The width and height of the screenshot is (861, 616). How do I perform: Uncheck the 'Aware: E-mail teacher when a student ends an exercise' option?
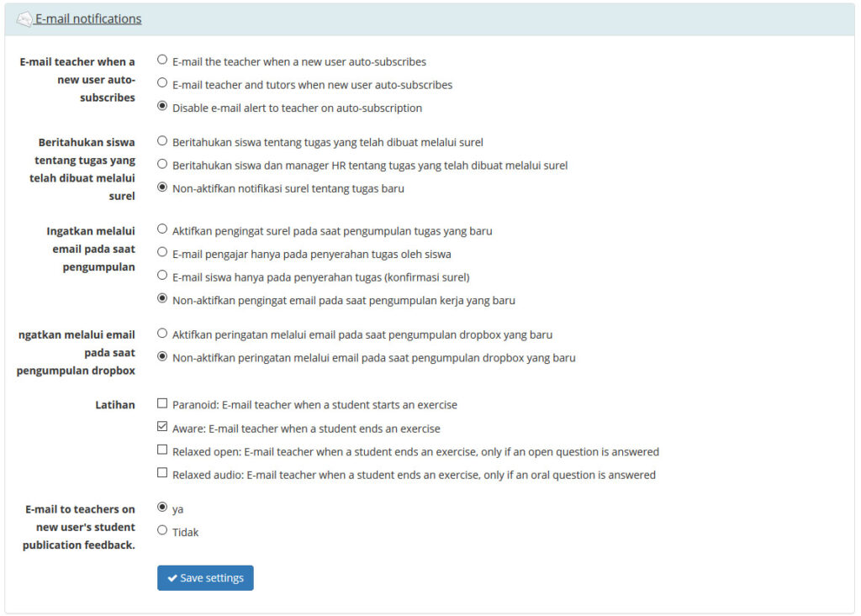tap(160, 426)
